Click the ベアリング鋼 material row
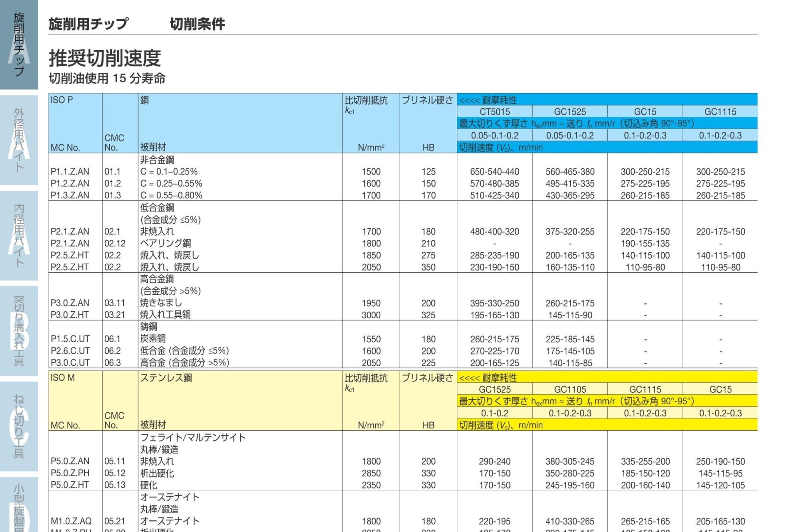Screen dimensions: 798x532 point(165,243)
